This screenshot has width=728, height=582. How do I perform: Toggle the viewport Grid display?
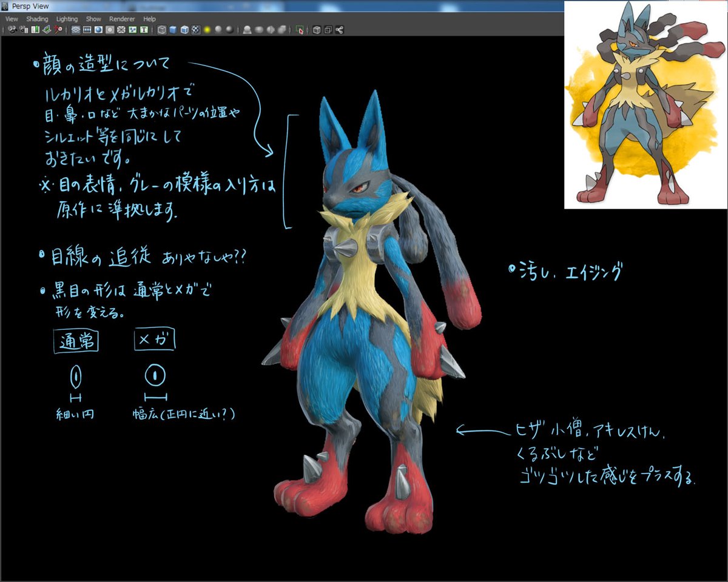tap(76, 29)
